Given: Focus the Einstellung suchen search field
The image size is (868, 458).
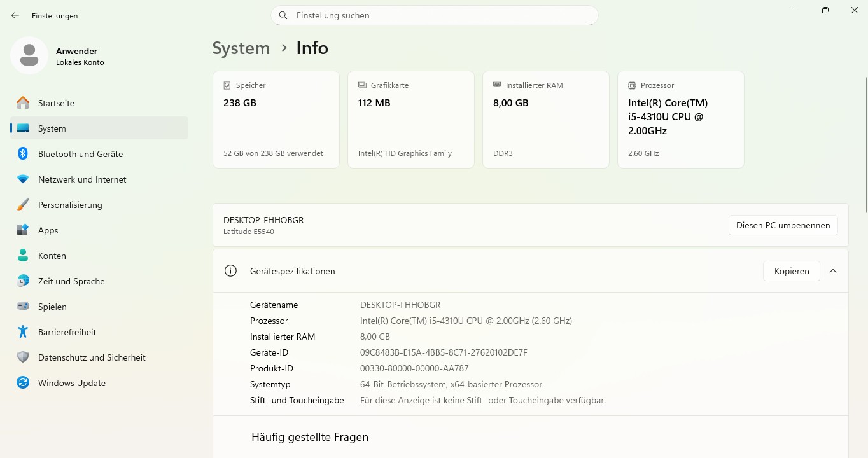Looking at the screenshot, I should [x=439, y=15].
